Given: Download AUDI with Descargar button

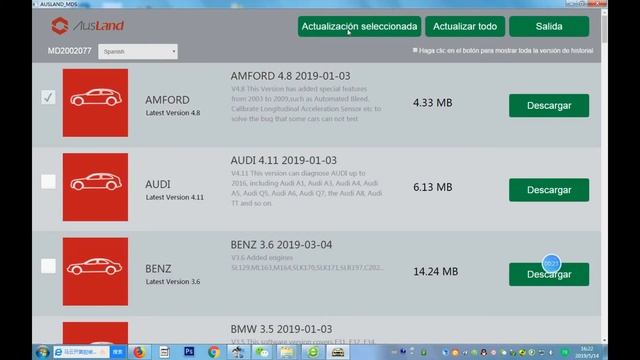Looking at the screenshot, I should pos(549,190).
